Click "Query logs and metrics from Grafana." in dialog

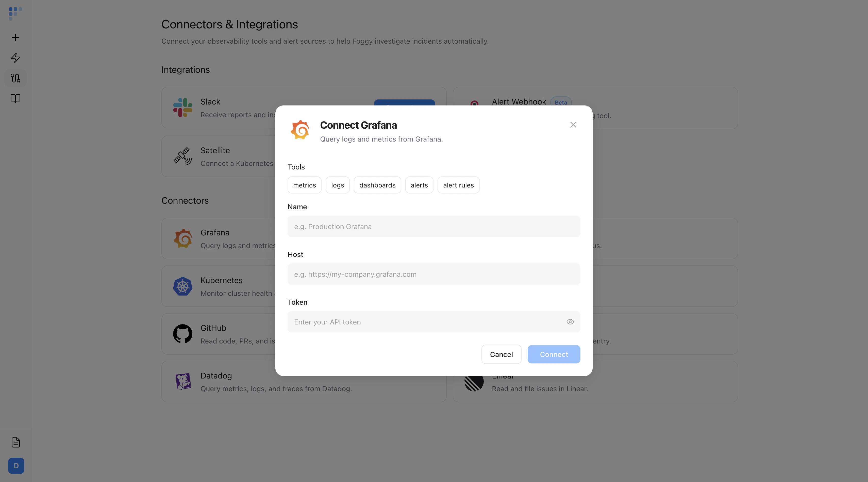[381, 139]
